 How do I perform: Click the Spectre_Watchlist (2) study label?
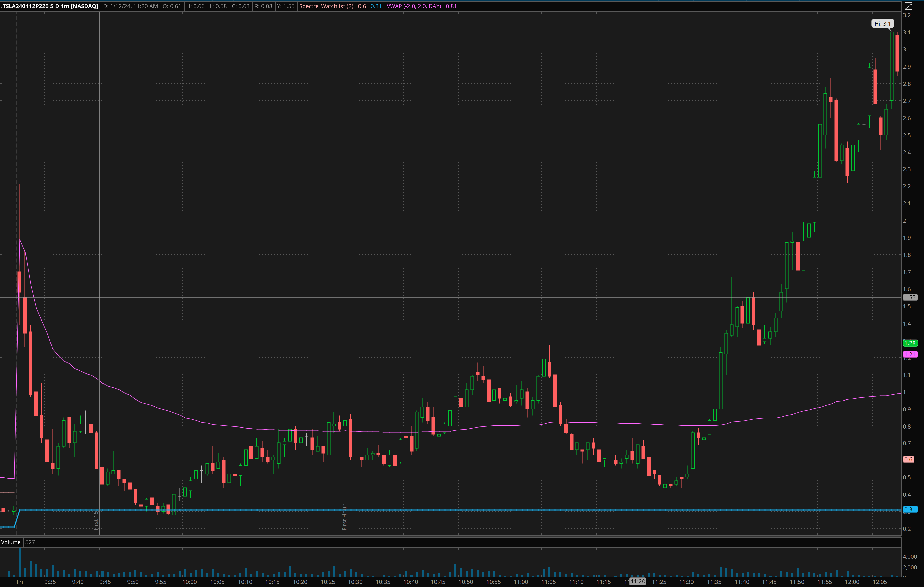(x=326, y=6)
